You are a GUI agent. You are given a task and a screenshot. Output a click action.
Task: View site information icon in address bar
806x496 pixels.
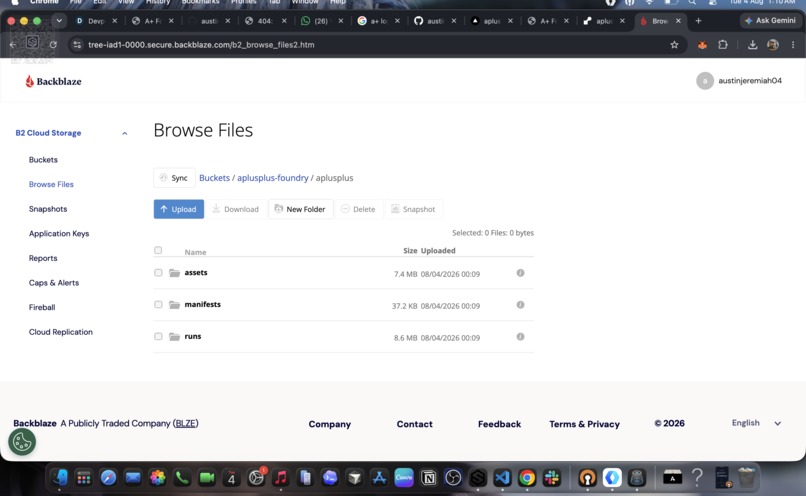point(77,45)
